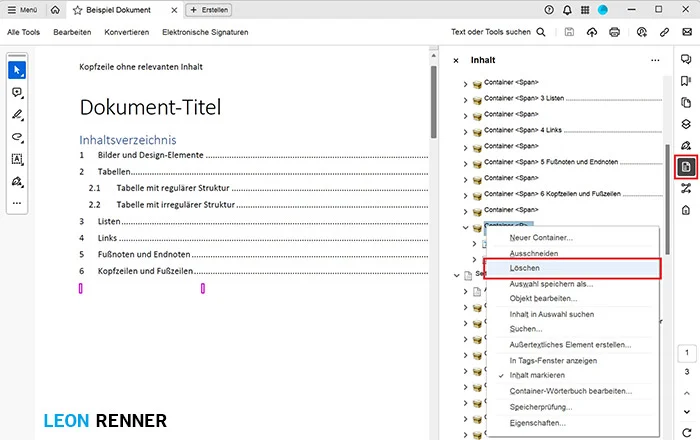Open the 'Alle Tools' menu
The height and width of the screenshot is (440, 700).
click(24, 32)
